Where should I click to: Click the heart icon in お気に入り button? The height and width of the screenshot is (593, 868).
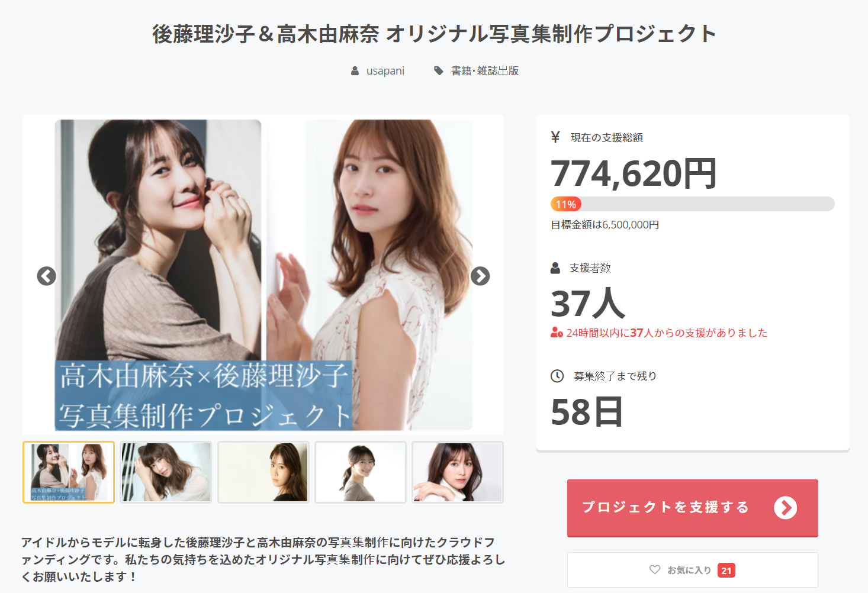click(655, 570)
